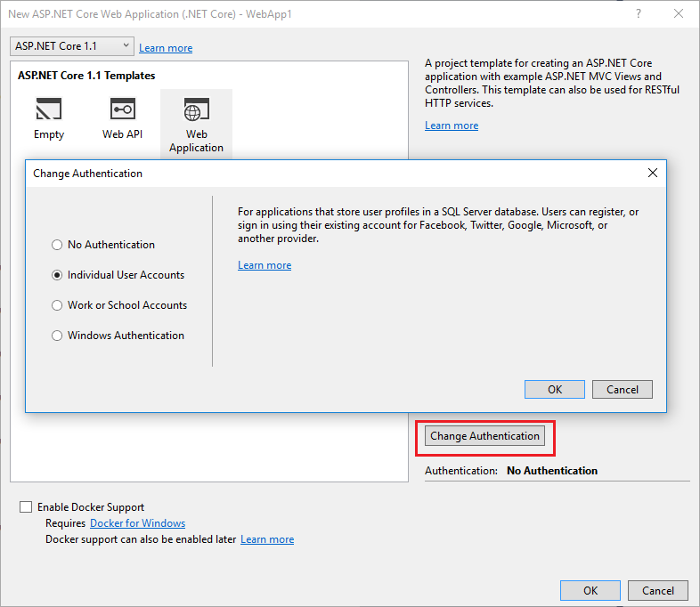Select the Web Application template icon
Viewport: 700px width, 607px height.
(197, 109)
